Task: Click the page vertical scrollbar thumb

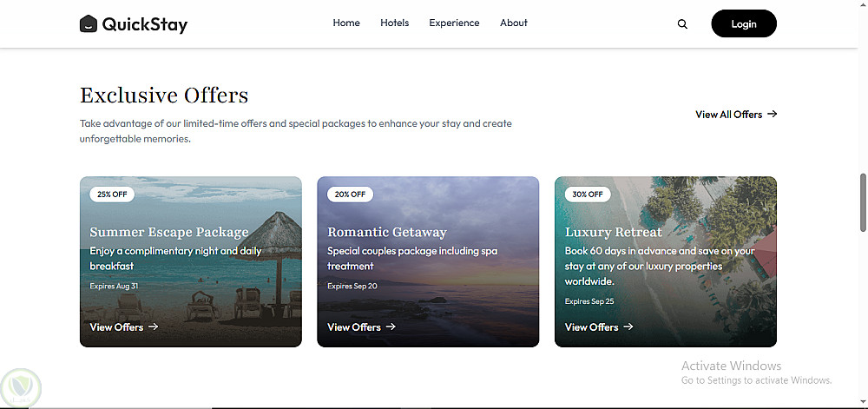Action: 863,201
